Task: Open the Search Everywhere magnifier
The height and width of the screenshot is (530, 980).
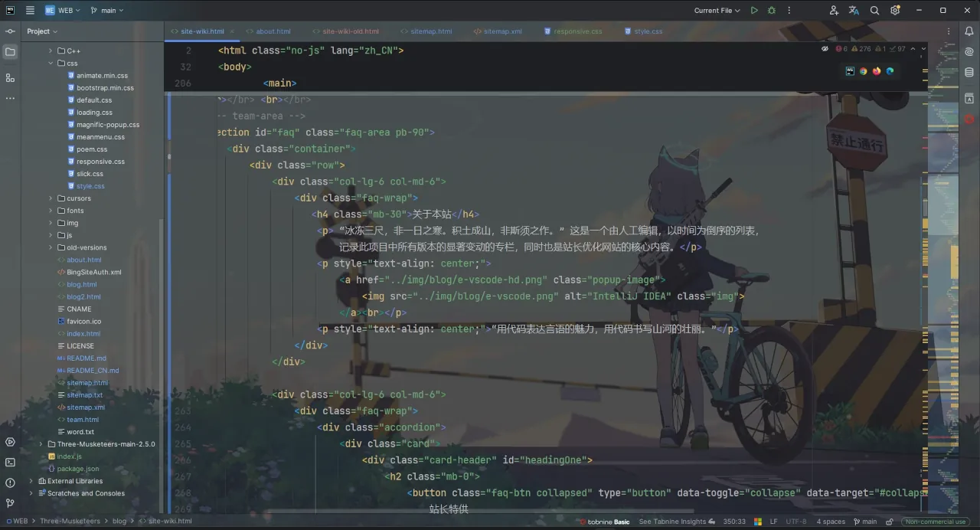Action: (x=874, y=11)
